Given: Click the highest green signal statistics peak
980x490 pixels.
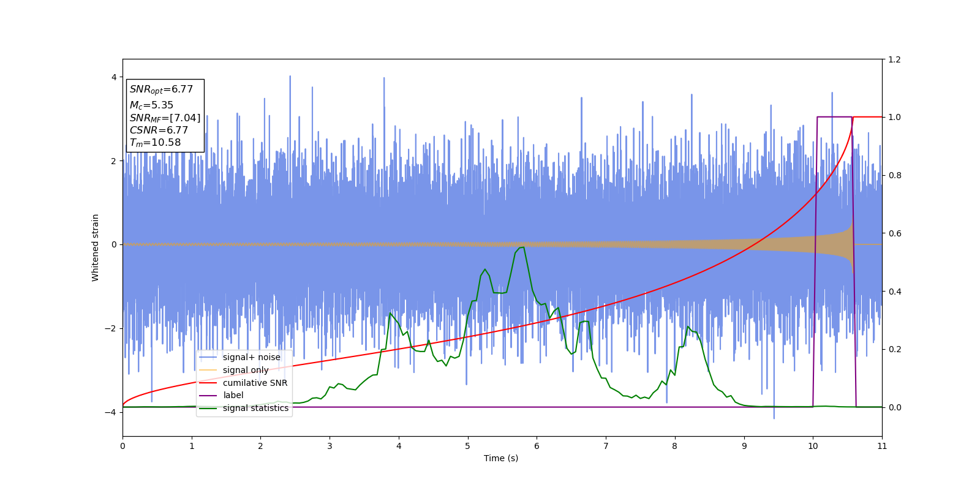Looking at the screenshot, I should [x=522, y=247].
